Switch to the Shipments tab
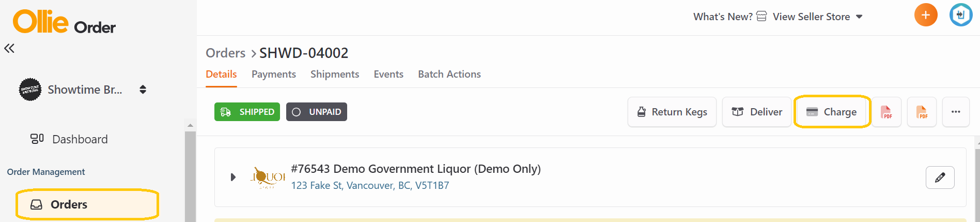 click(x=334, y=74)
